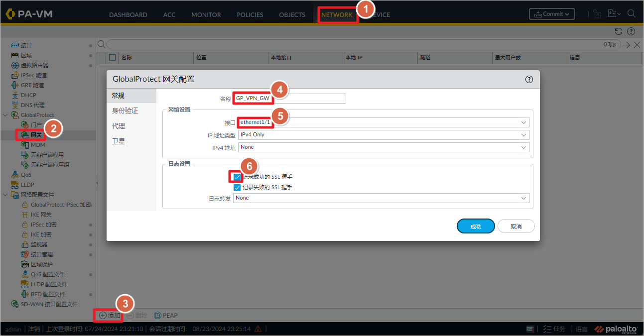Click the 名称 name input field
Viewport: 644px width, 336px height.
point(289,99)
